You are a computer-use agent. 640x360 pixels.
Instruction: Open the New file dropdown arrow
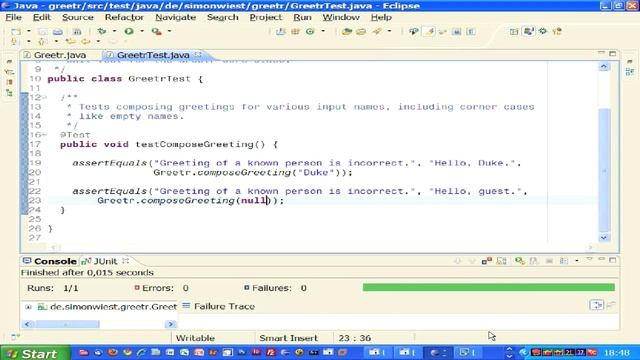tap(29, 31)
